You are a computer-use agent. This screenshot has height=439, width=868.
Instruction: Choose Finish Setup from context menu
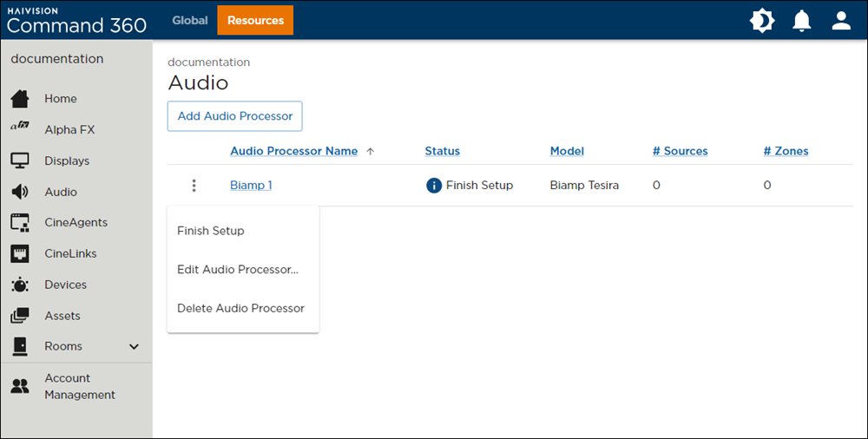211,231
